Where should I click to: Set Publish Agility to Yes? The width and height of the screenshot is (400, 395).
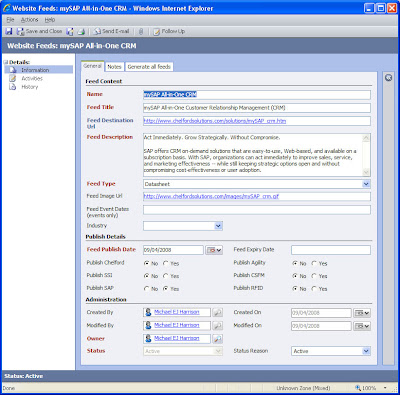tap(314, 263)
